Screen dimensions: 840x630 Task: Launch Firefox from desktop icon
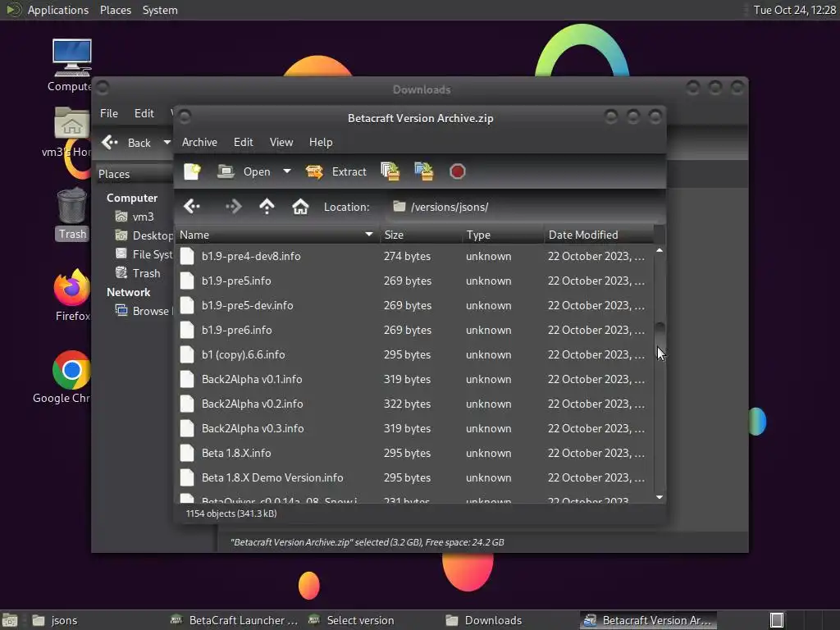[x=72, y=295]
